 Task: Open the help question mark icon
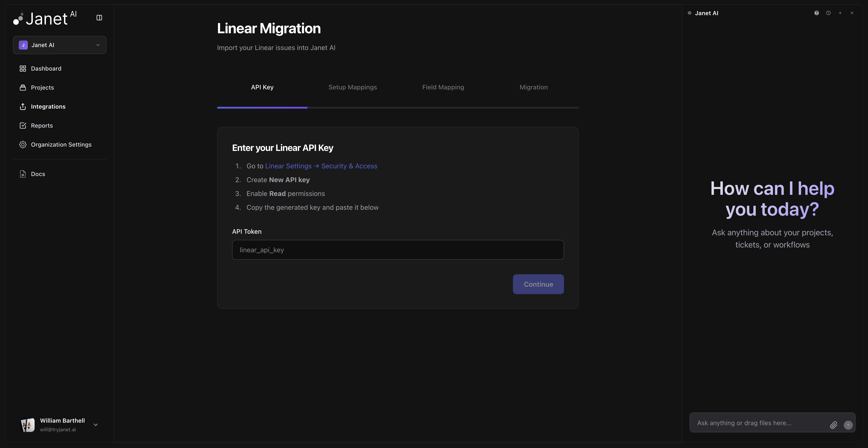pos(816,13)
